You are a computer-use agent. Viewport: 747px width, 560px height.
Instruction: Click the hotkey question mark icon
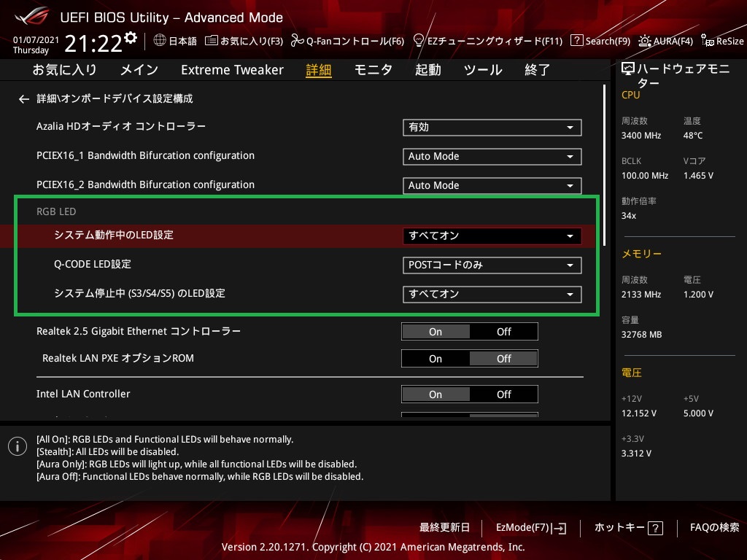[x=656, y=528]
